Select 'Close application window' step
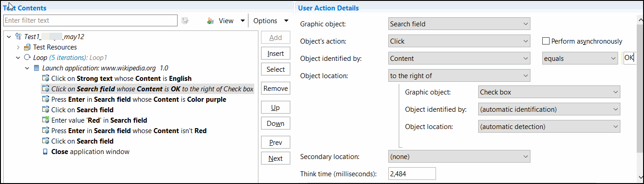The height and width of the screenshot is (184, 644). 90,152
